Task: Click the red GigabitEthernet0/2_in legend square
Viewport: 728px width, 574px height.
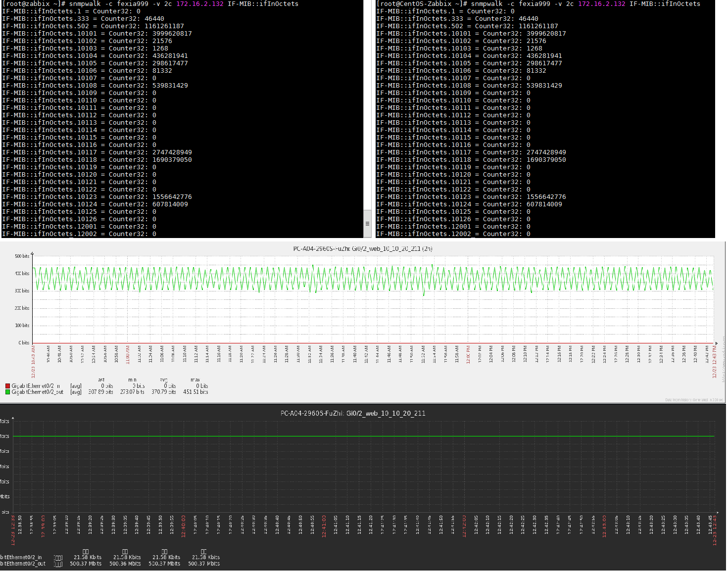Action: [7, 385]
